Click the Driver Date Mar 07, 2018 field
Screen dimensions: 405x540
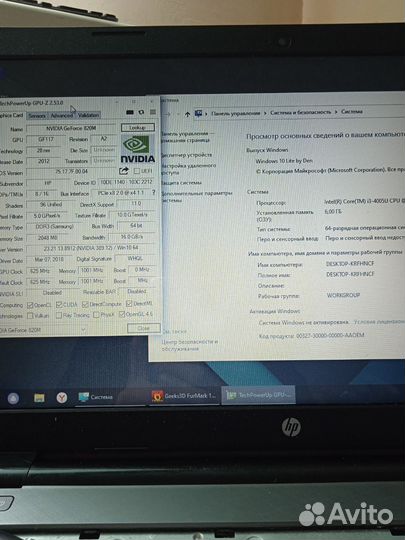[x=49, y=259]
